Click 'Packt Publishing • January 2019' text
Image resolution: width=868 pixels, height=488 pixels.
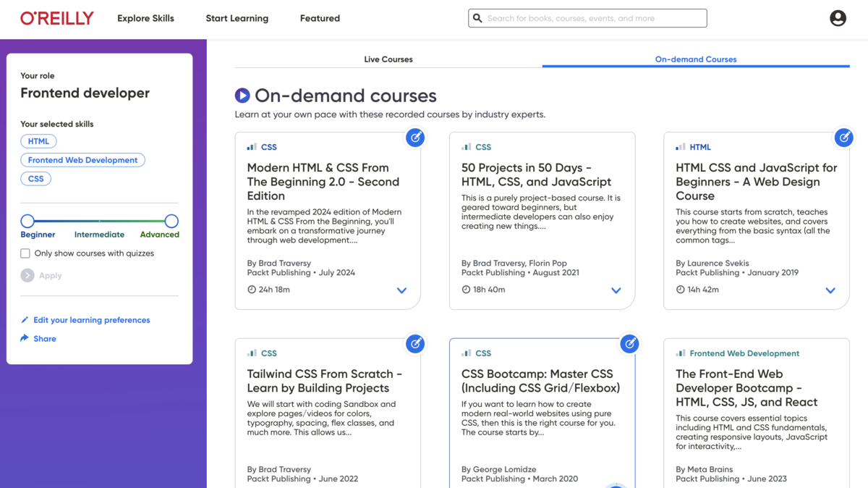click(737, 273)
